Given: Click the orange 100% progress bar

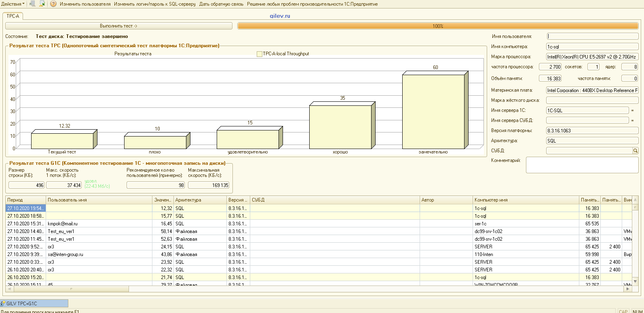Looking at the screenshot, I should (x=438, y=26).
